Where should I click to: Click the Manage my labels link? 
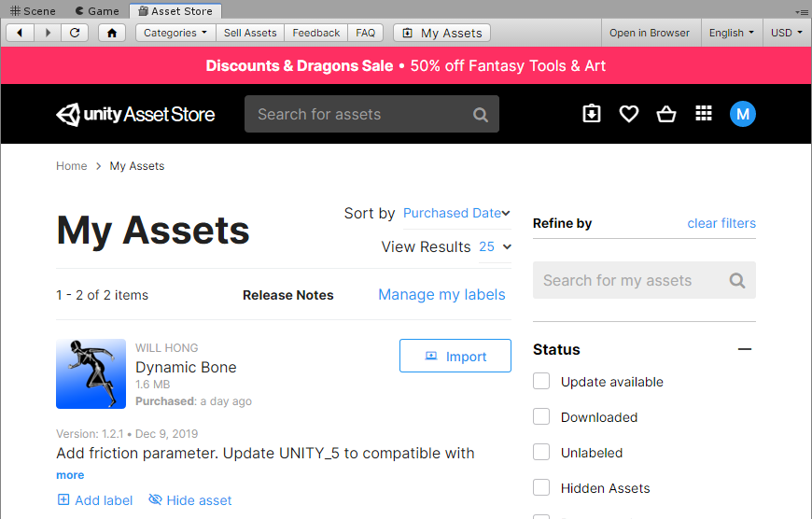point(441,294)
